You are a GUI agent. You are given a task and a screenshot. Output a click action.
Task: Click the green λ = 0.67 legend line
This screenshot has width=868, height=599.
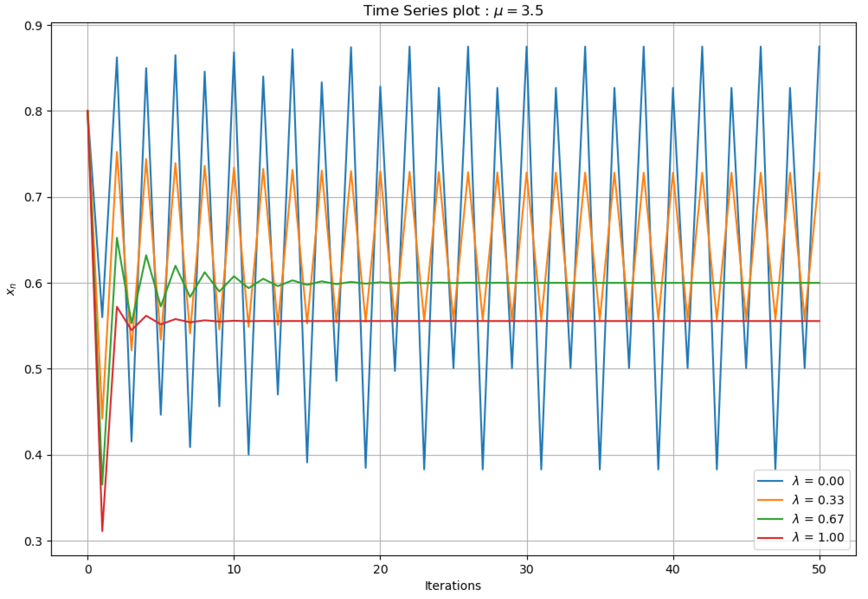pos(770,519)
